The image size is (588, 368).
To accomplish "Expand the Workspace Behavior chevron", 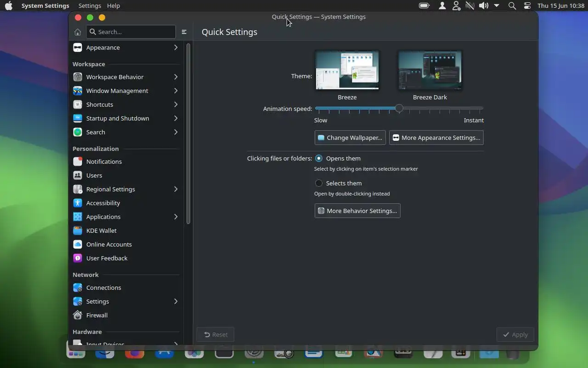I will click(175, 77).
